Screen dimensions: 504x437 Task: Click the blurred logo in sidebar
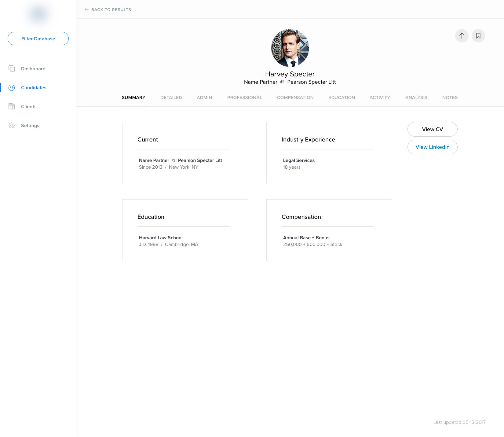pyautogui.click(x=38, y=14)
